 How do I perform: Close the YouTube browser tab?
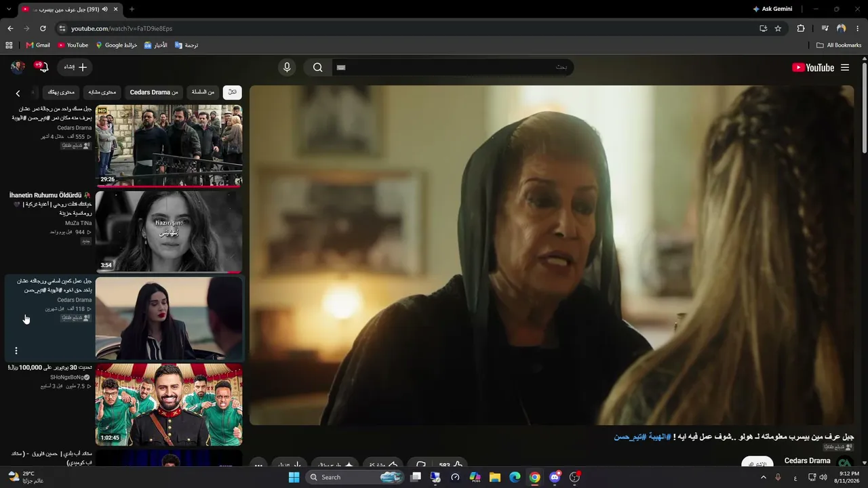[115, 9]
